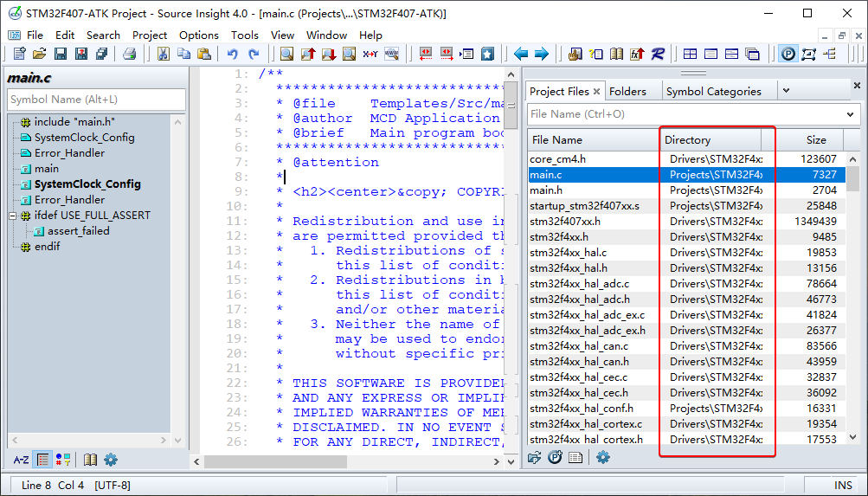Click the Line 8 Col 4 status text
The image size is (868, 496).
[x=53, y=486]
